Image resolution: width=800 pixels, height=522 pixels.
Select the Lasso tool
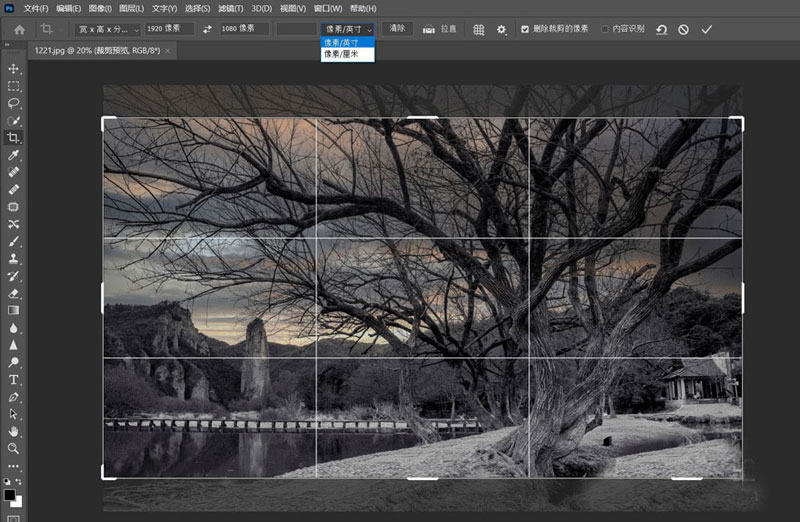click(x=14, y=103)
